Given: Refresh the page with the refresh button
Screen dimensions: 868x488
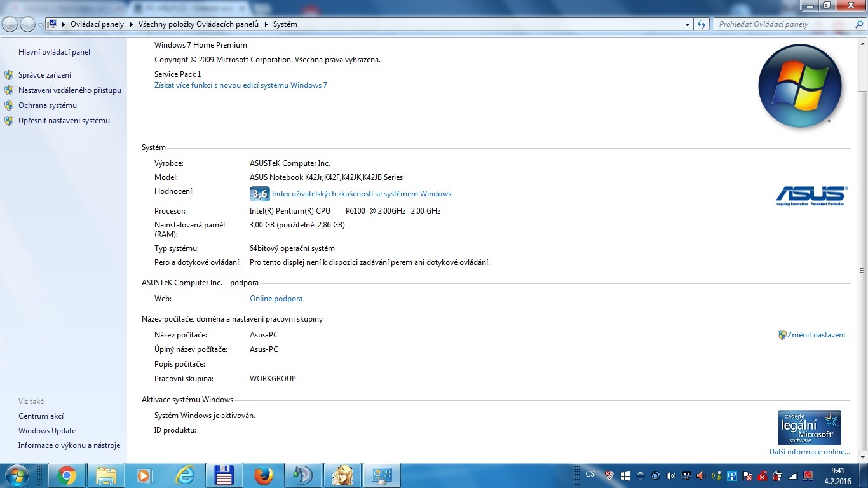Looking at the screenshot, I should pyautogui.click(x=702, y=24).
